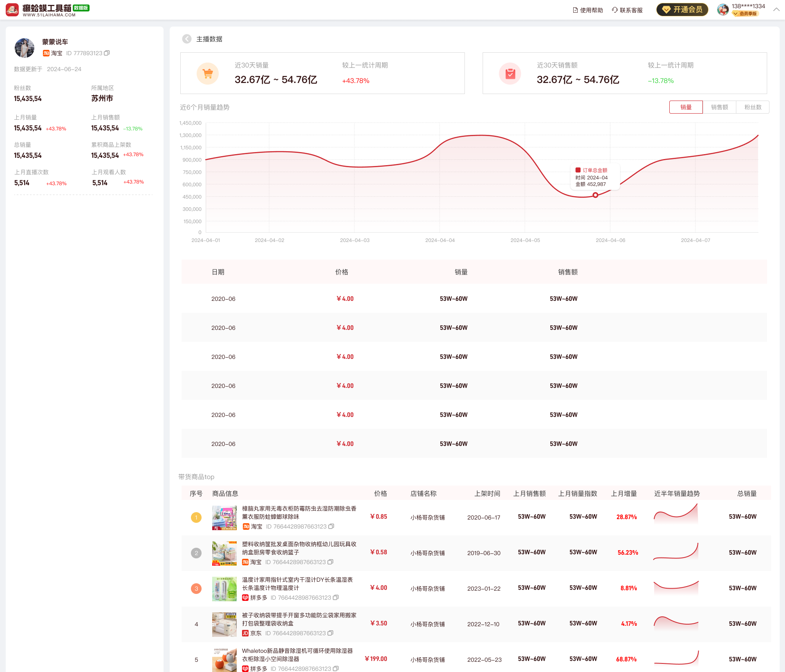Screen dimensions: 785x672
Task: Click the streamer avatar of 蒙蒙说车
Action: (25, 48)
